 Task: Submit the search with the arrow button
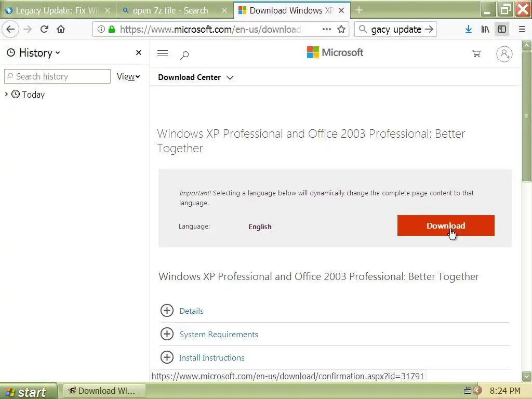click(429, 29)
